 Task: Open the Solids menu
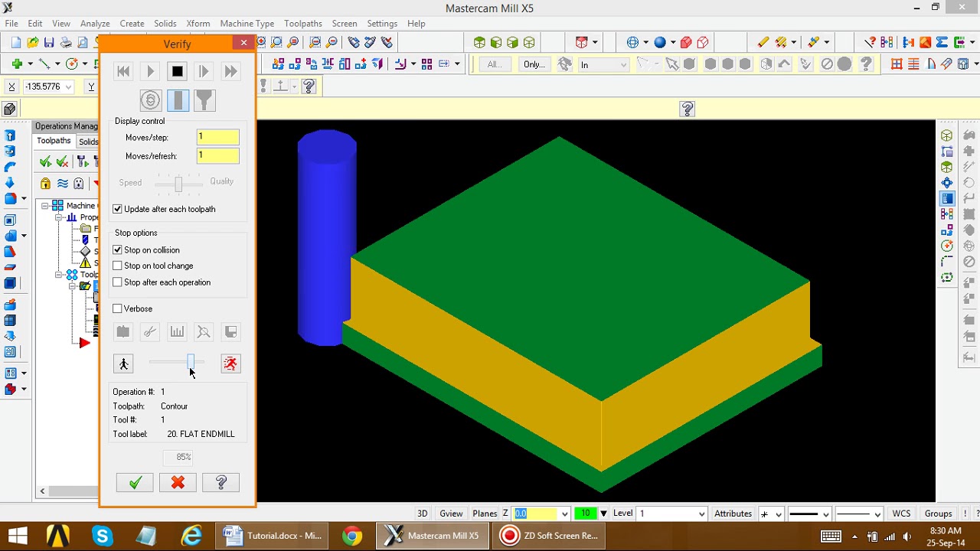[x=165, y=24]
